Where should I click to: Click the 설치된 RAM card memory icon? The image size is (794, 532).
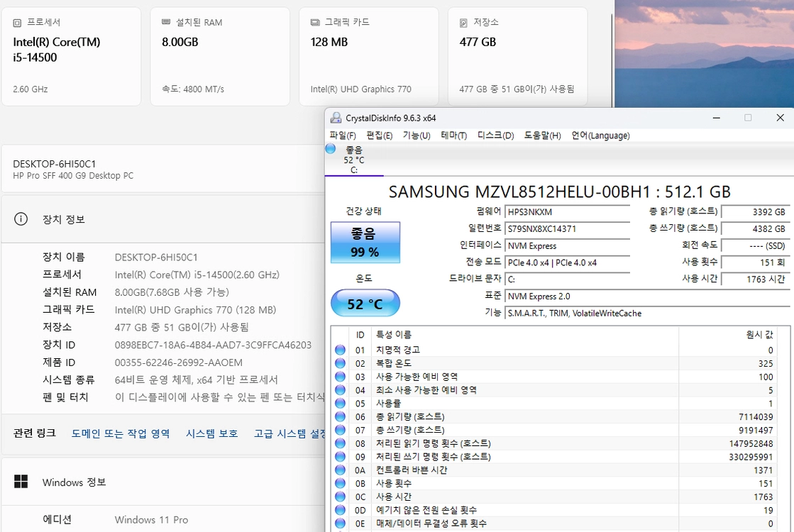[166, 22]
